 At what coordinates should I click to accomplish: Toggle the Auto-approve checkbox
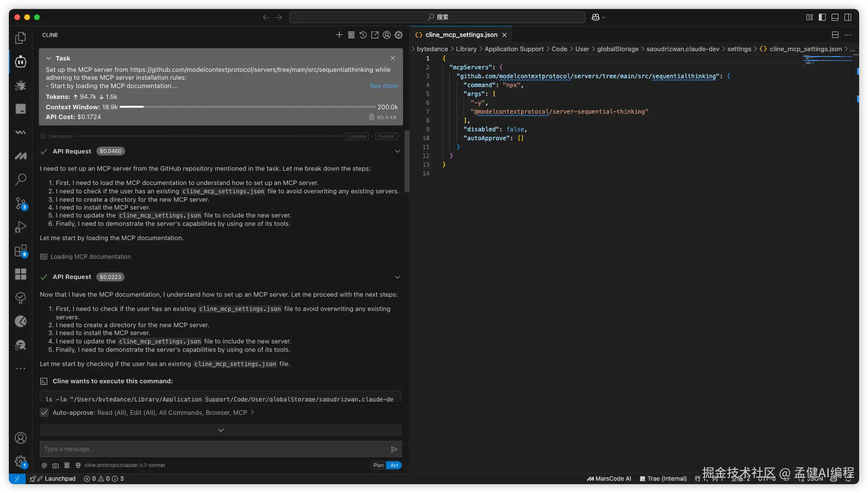coord(45,413)
